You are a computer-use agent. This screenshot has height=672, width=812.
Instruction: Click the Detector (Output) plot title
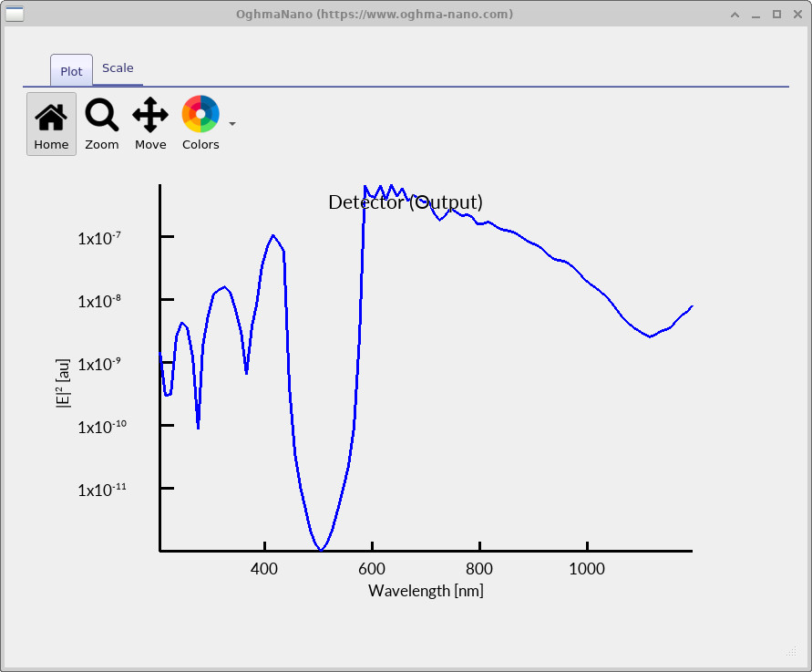click(x=406, y=202)
